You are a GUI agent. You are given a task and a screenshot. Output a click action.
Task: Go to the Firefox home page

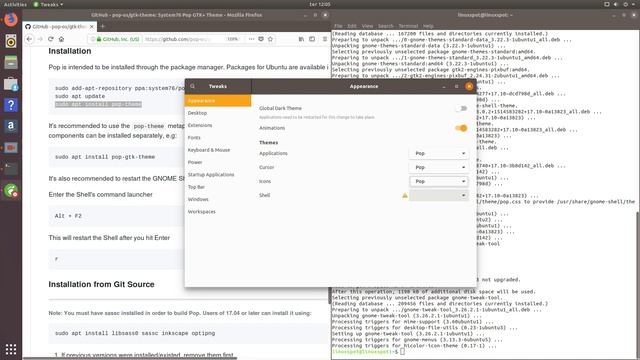61,39
